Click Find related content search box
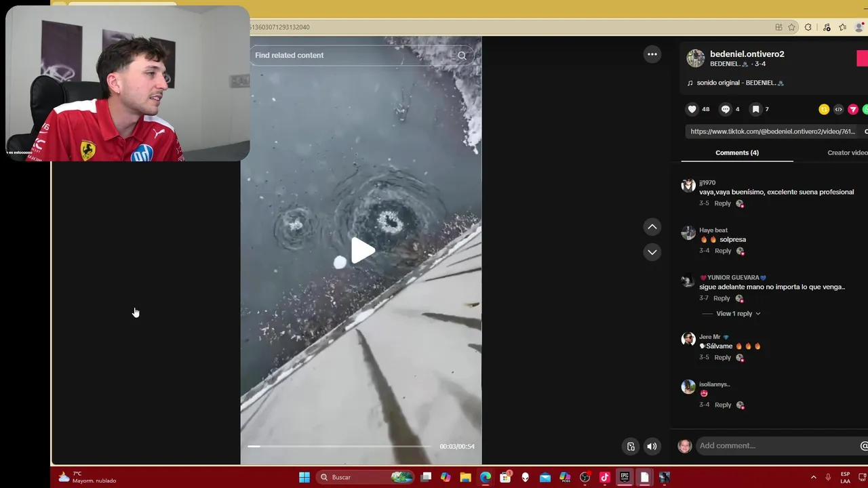 pyautogui.click(x=361, y=56)
